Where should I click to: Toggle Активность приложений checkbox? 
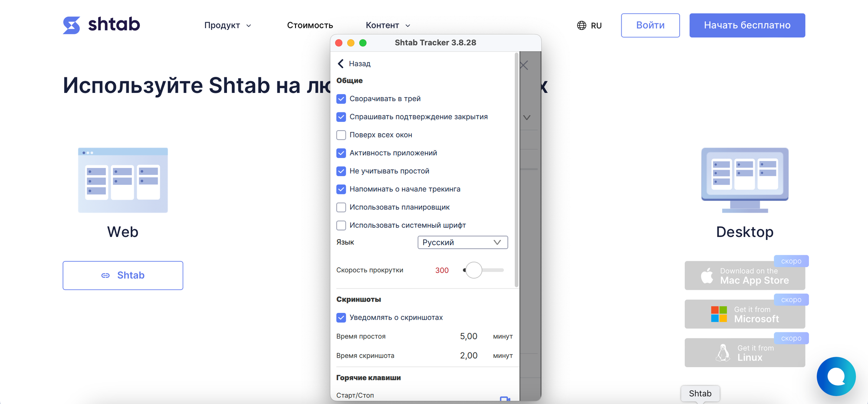tap(341, 153)
